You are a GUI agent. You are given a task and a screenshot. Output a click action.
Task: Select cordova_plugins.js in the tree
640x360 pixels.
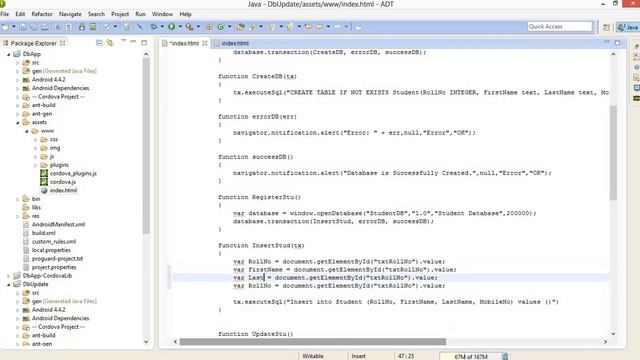click(73, 173)
